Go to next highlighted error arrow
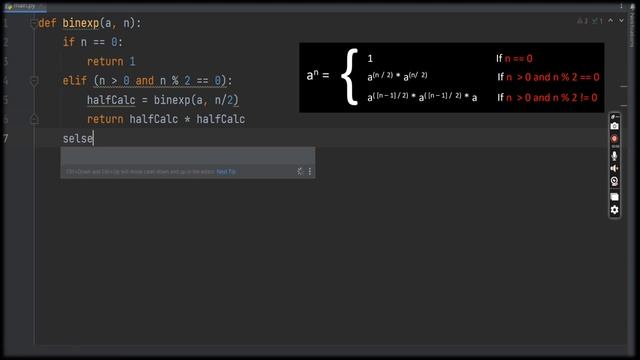Screen dimensions: 640x360 click(621, 20)
